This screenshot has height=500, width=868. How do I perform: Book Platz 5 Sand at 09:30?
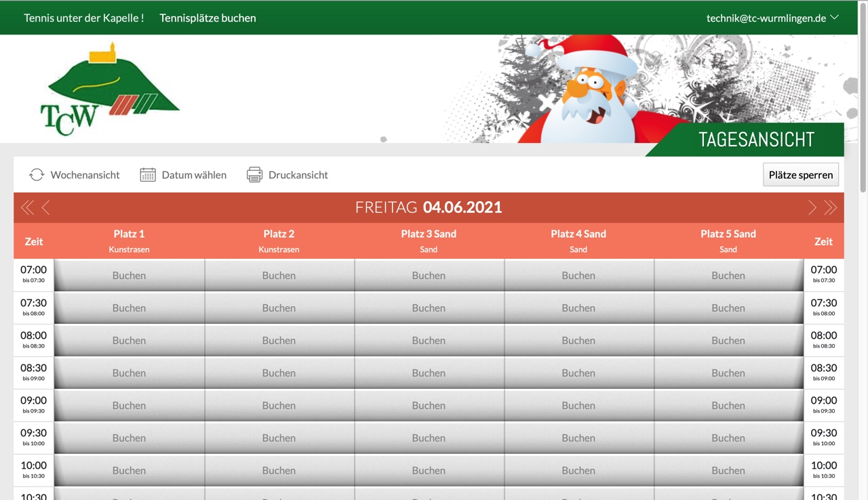[x=728, y=438]
